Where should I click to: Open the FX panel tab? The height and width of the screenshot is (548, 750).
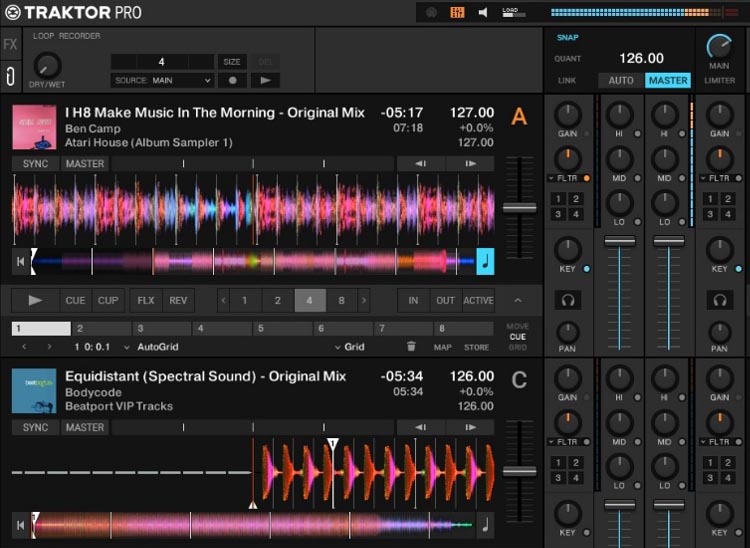pos(11,44)
